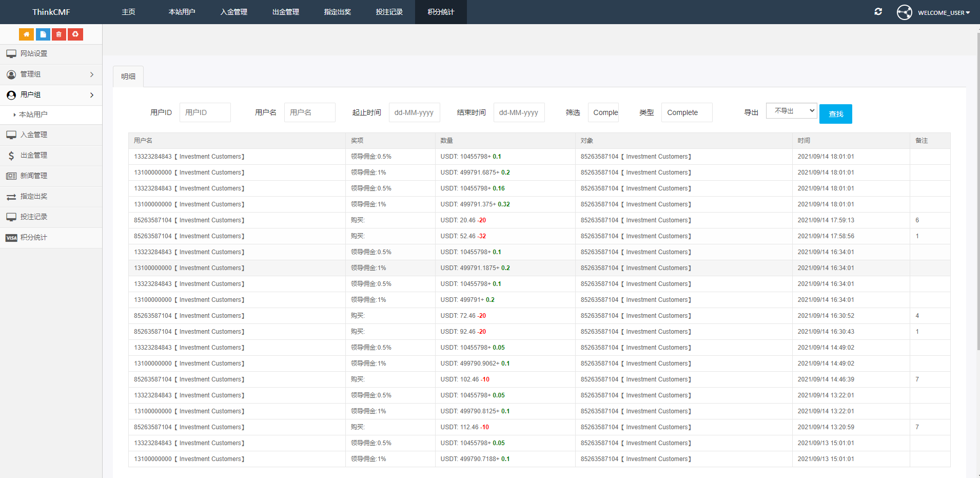
Task: Click the monitor icon next to 入金管理
Action: click(11, 135)
